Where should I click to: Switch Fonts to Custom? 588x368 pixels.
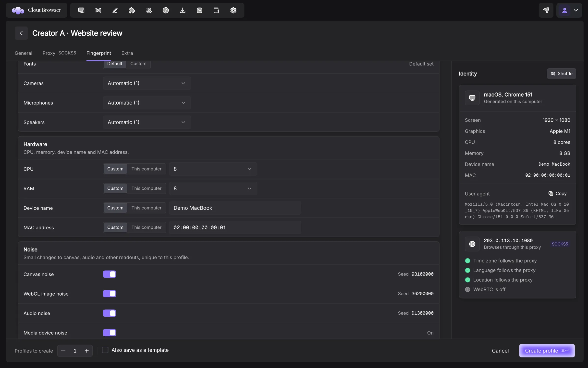coord(138,64)
